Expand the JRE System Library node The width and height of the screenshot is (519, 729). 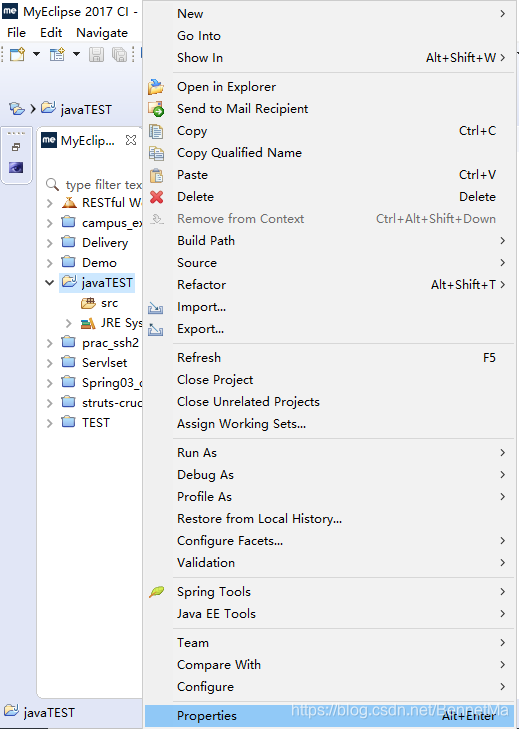point(69,323)
